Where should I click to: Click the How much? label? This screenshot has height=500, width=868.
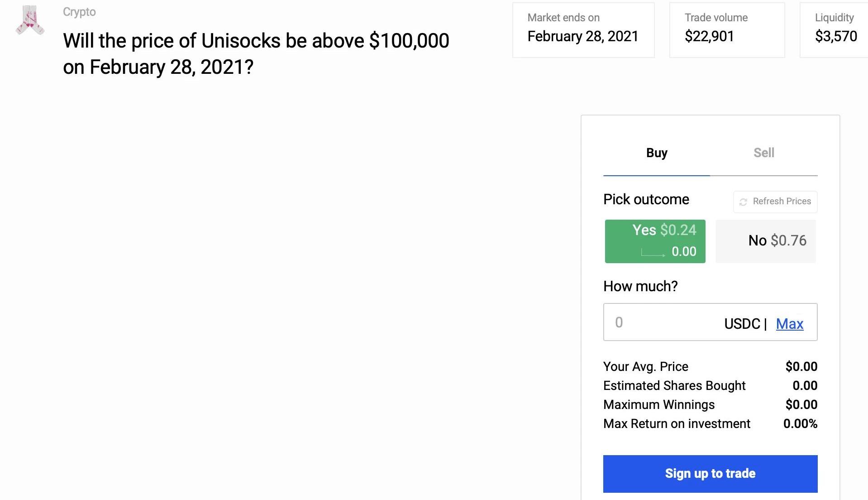[x=640, y=286]
